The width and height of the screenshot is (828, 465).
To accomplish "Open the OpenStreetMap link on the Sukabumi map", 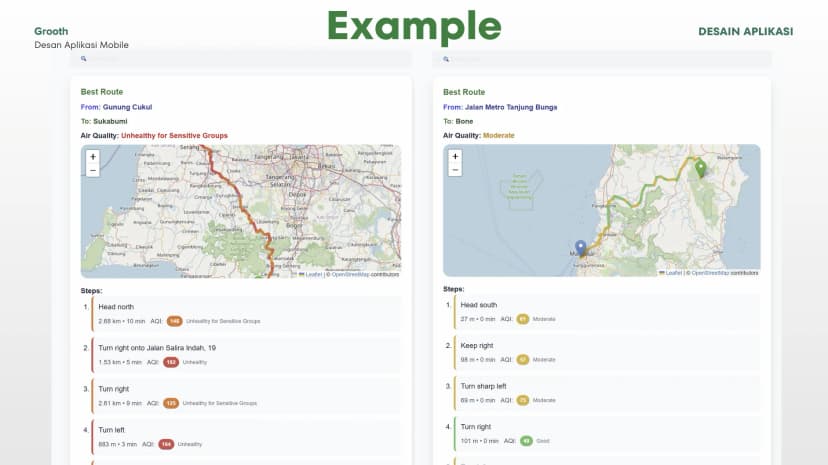I will (x=350, y=274).
